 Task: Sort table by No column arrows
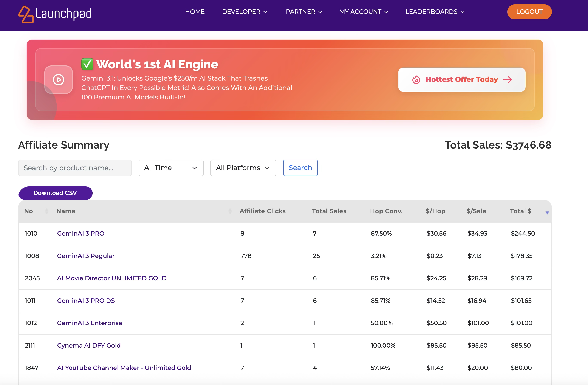(x=46, y=211)
